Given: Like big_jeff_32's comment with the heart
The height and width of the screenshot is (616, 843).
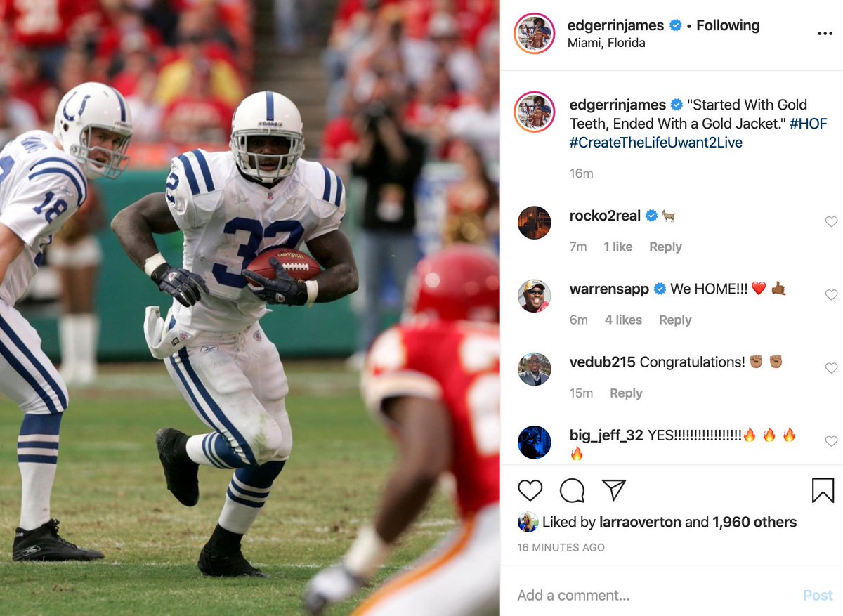Looking at the screenshot, I should pos(831,441).
